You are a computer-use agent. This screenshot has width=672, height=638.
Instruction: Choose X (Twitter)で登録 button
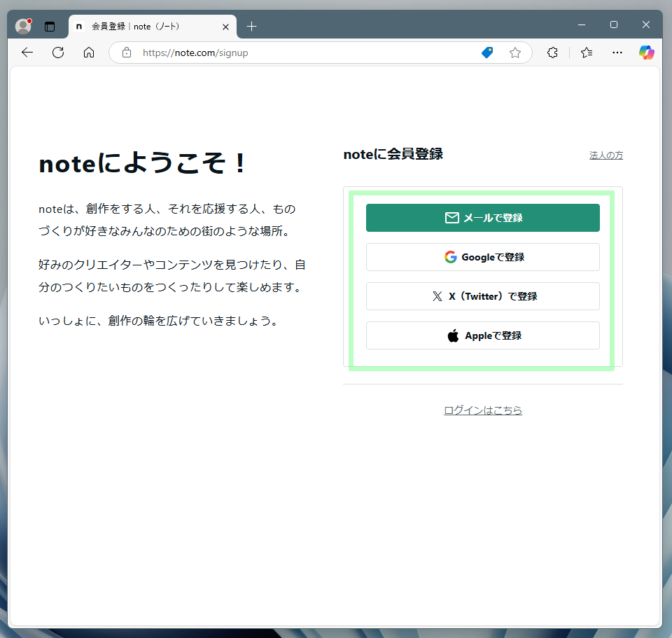(x=482, y=296)
